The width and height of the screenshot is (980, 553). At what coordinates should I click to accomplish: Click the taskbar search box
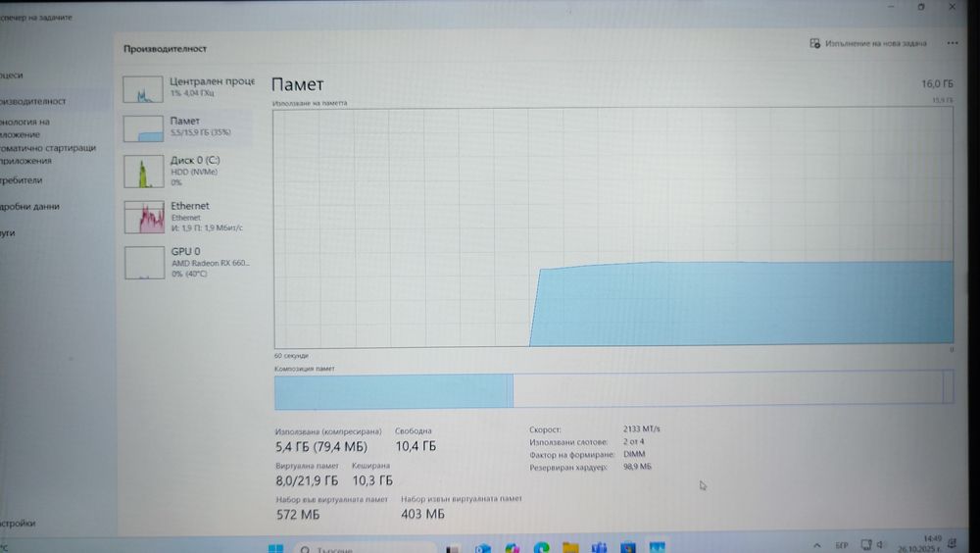pyautogui.click(x=365, y=549)
